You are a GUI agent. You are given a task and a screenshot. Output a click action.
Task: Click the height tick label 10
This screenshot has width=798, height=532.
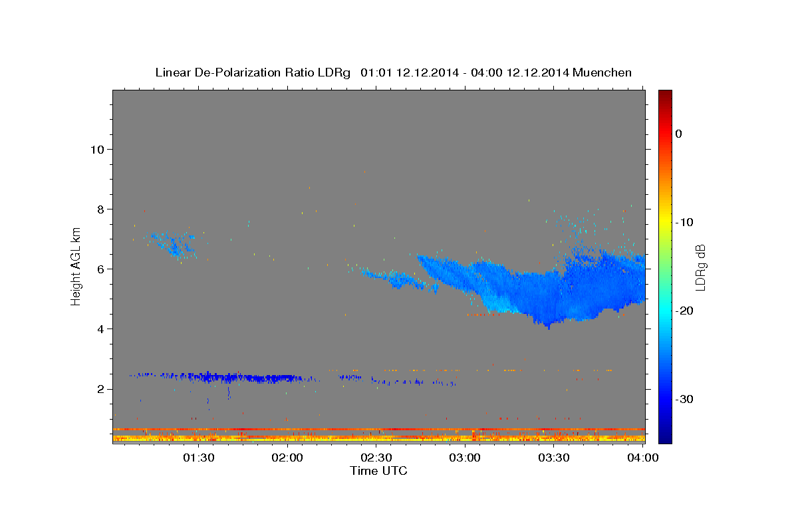pyautogui.click(x=97, y=149)
